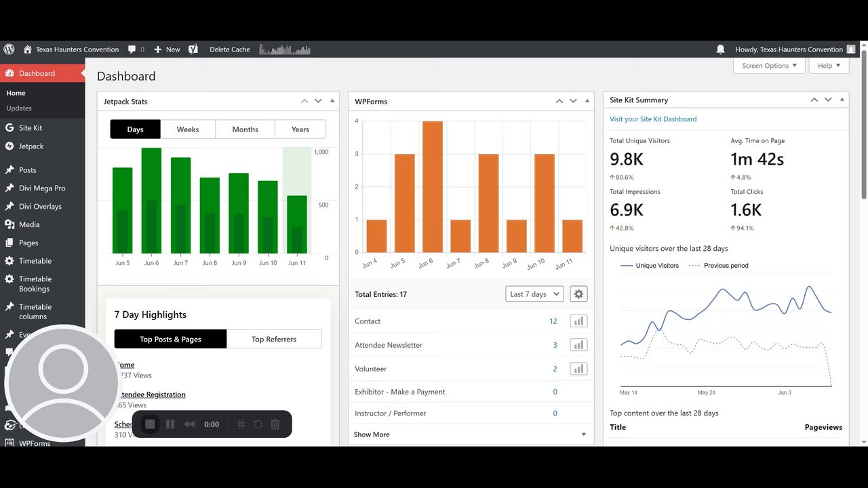Expand Show More forms list
Screen dimensions: 868x488
pos(471,434)
